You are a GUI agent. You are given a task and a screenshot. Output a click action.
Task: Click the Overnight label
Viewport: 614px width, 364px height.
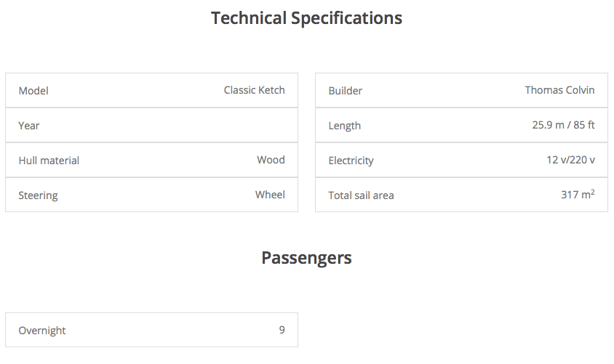pos(42,331)
